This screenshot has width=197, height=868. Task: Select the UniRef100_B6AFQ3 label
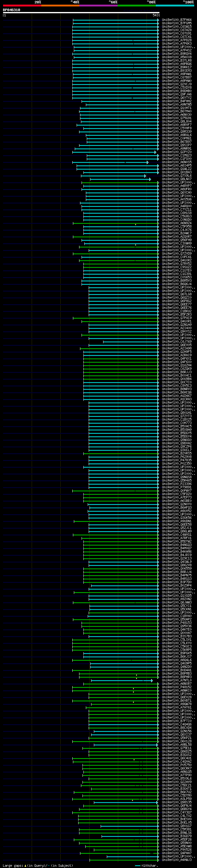[x=177, y=508]
